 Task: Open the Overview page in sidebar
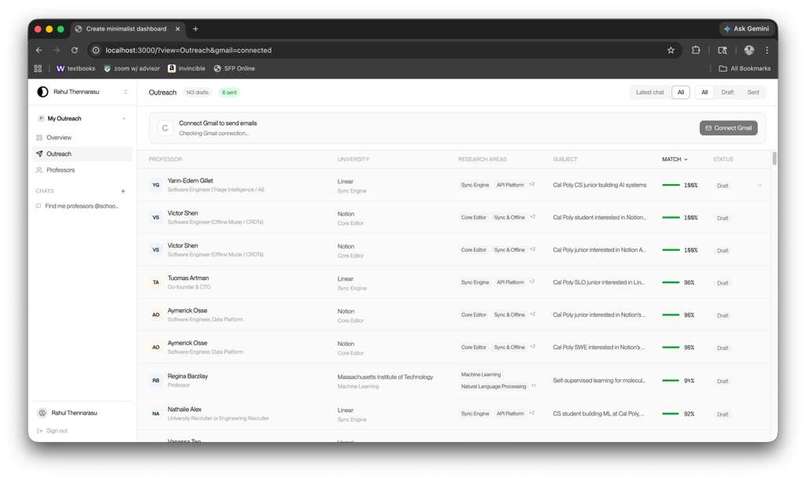pos(82,138)
